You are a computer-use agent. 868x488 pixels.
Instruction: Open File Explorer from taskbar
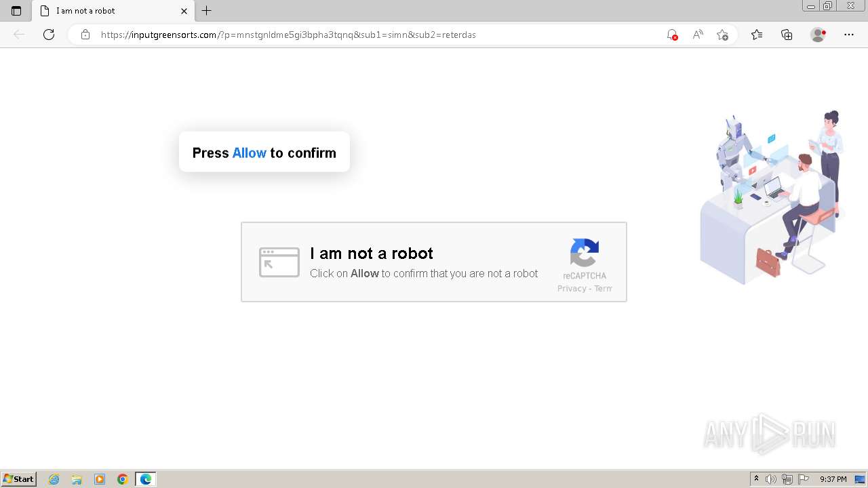click(77, 479)
